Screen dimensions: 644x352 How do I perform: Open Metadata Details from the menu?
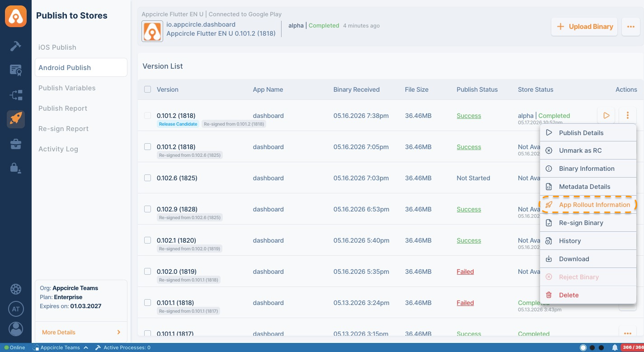tap(588, 187)
